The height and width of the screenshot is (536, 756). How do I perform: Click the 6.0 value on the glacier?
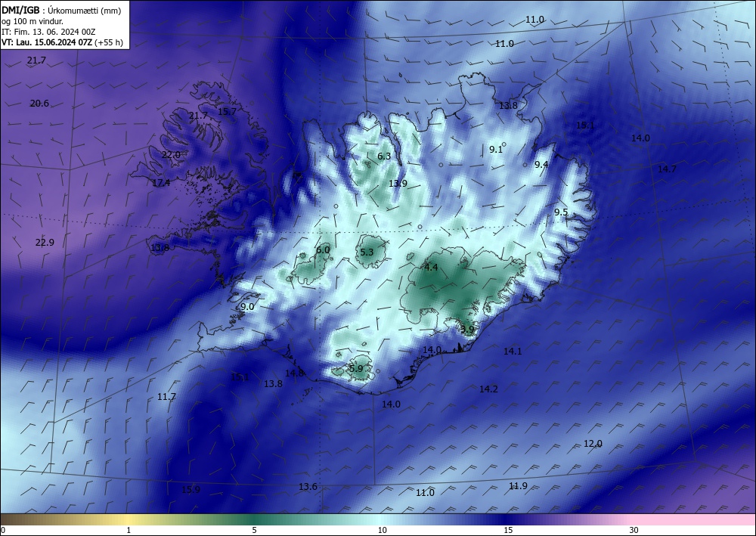[323, 249]
